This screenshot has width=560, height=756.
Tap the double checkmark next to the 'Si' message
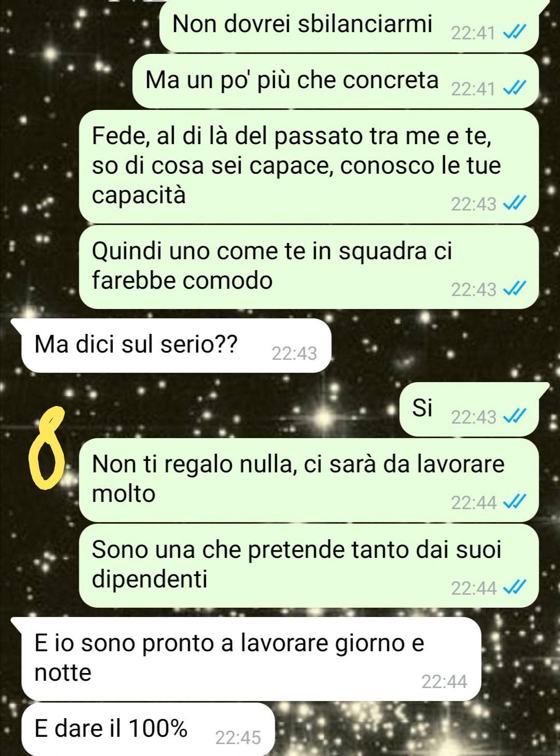(x=515, y=416)
